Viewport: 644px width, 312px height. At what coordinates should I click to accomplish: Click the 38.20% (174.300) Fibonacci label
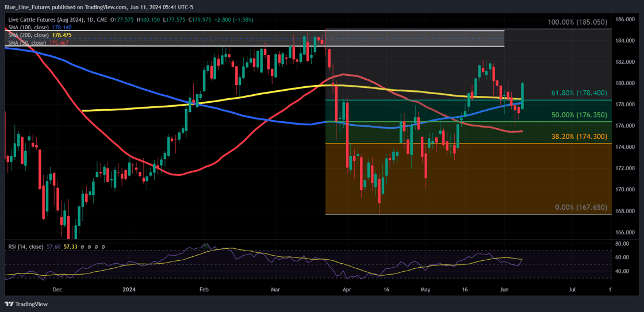click(x=578, y=136)
